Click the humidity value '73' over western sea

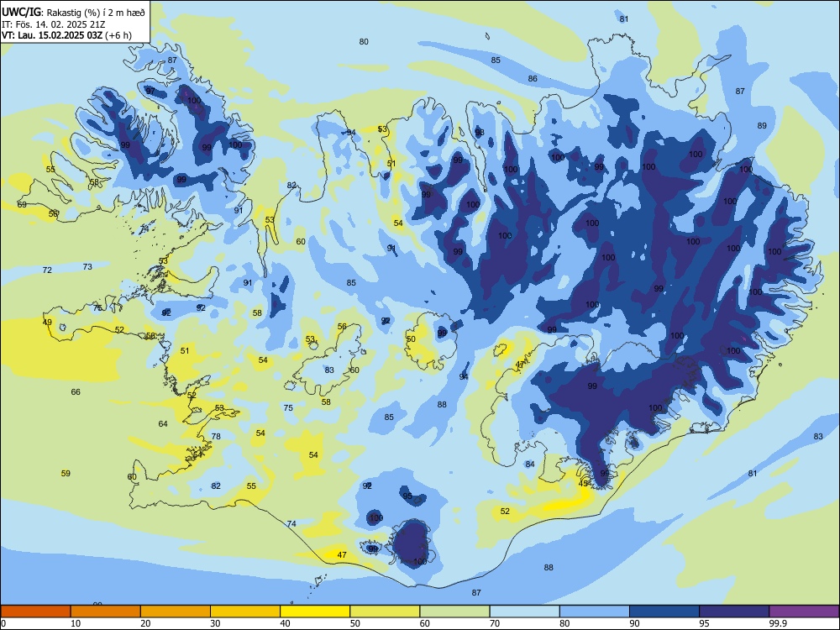(87, 267)
